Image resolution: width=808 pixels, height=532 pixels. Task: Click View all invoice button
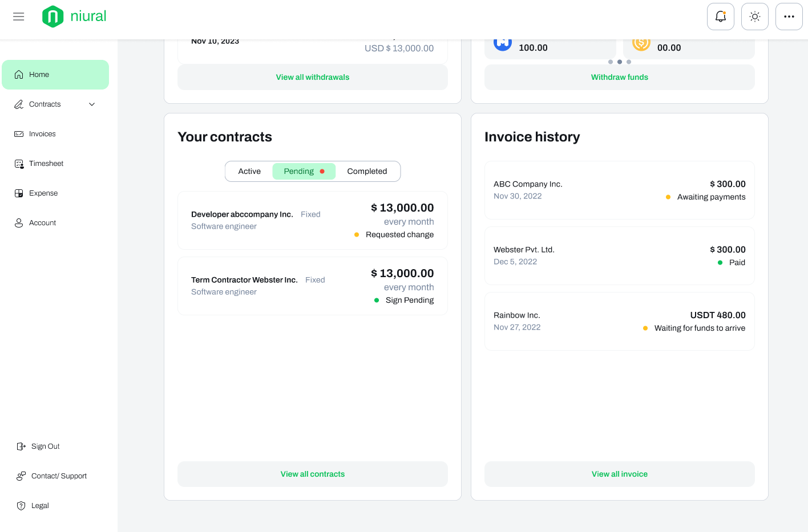[x=620, y=474]
